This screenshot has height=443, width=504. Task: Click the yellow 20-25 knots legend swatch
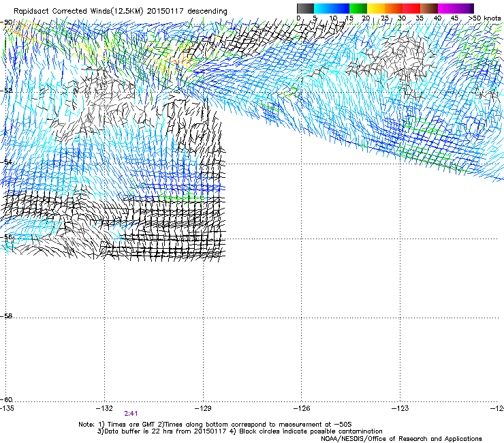[376, 8]
